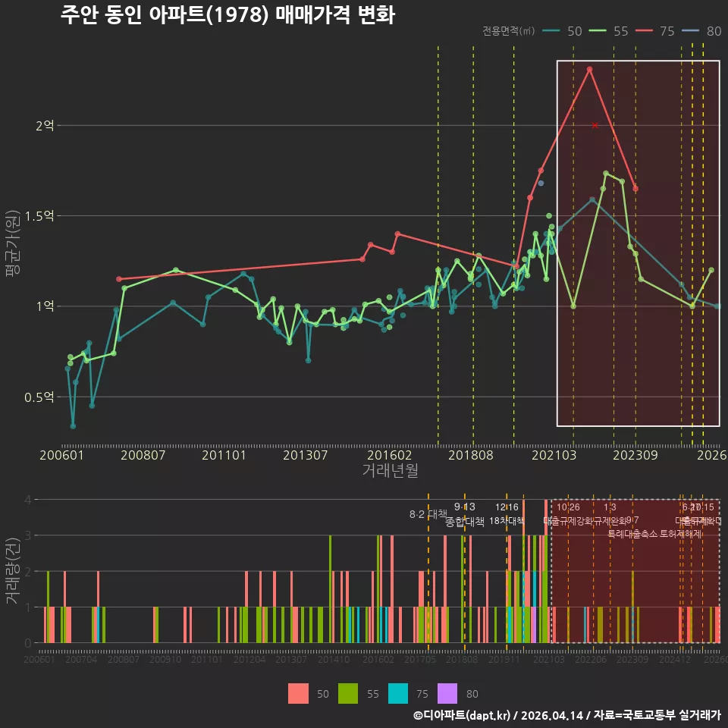
Task: Click the purple 80 square in bottom legend
Action: tap(447, 694)
